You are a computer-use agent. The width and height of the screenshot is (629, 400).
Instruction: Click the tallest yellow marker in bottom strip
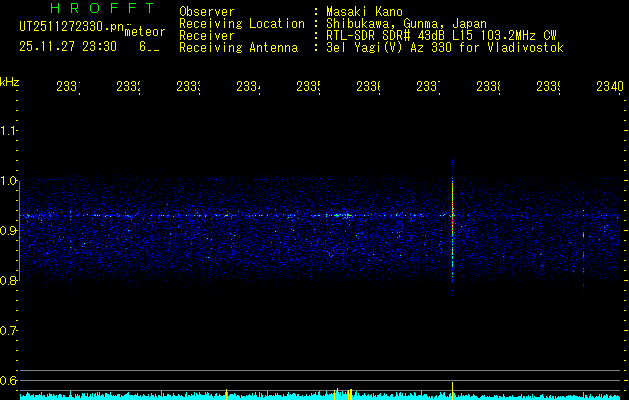pyautogui.click(x=452, y=391)
